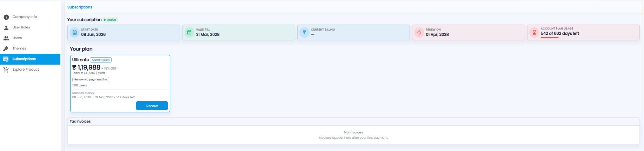644x151 pixels.
Task: Click the Tax invoices heading
Action: click(80, 122)
